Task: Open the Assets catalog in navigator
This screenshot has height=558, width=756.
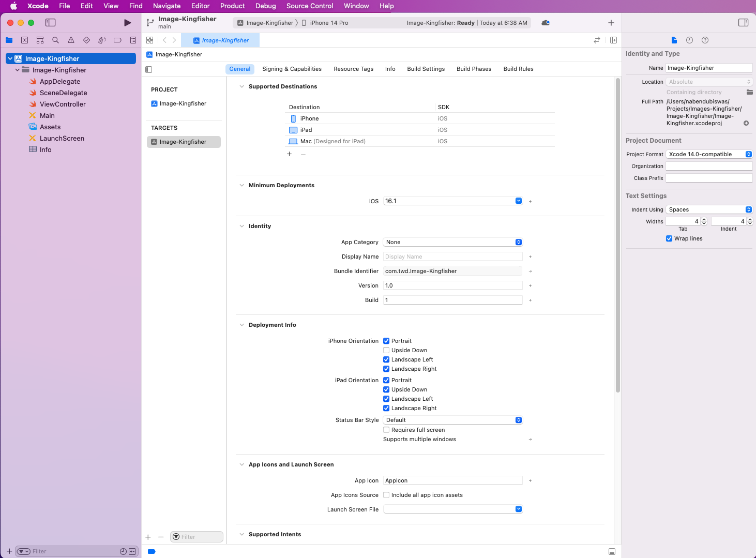Action: 50,127
